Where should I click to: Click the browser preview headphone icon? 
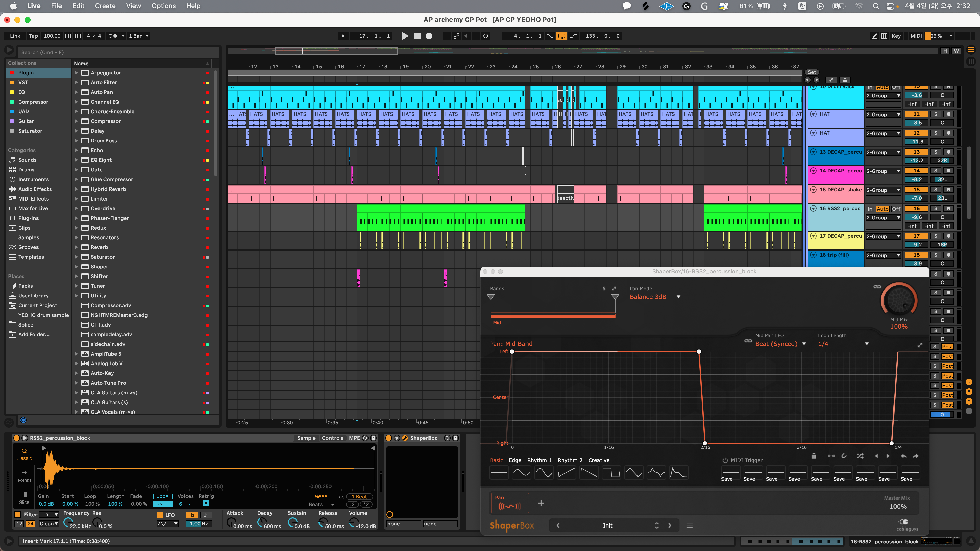coord(23,420)
